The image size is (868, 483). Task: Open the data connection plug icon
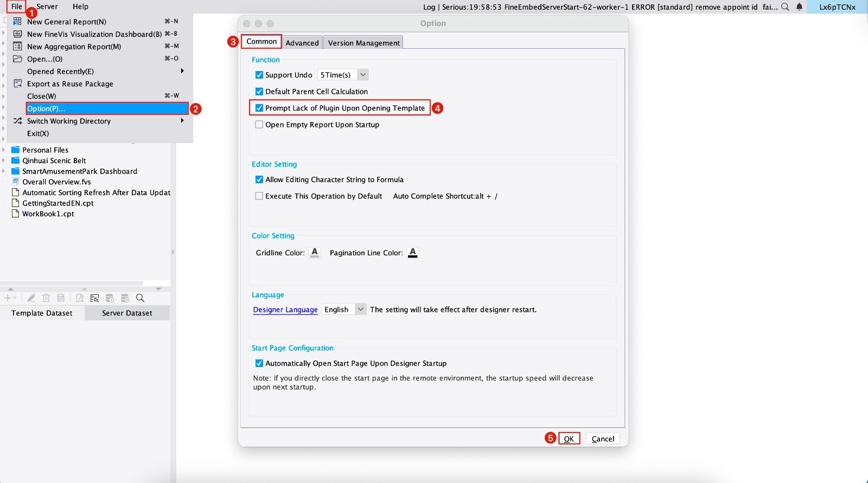tap(94, 298)
